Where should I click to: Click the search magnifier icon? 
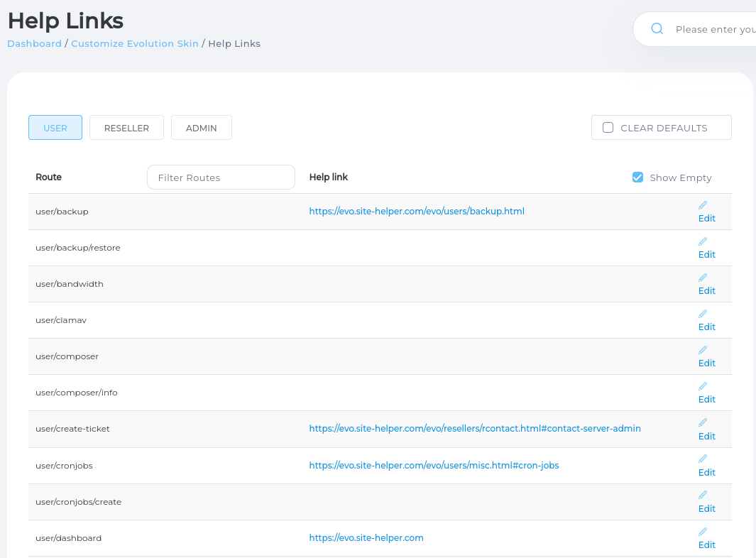tap(657, 29)
